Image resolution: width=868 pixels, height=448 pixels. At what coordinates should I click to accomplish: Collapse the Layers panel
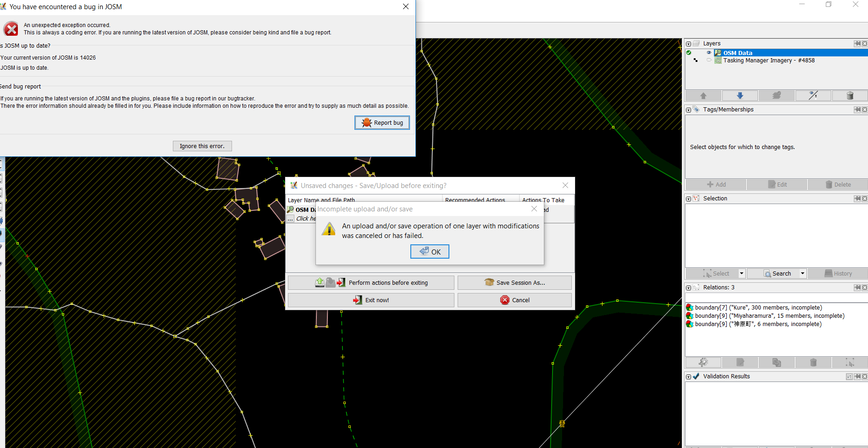point(688,44)
